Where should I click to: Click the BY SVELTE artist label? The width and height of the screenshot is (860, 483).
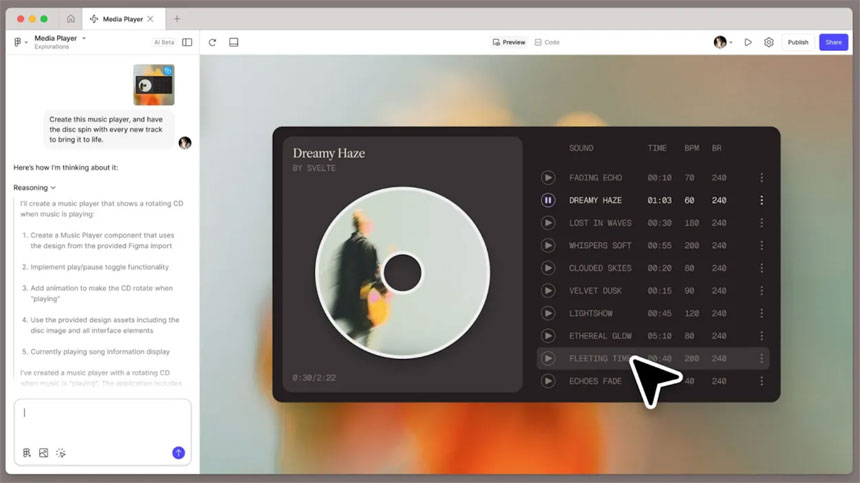click(314, 168)
